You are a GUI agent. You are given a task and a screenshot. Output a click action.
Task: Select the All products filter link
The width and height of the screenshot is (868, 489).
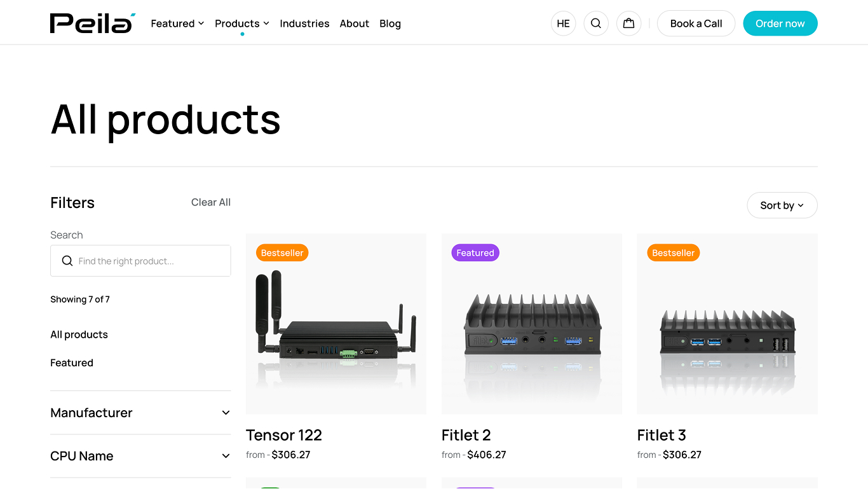(x=79, y=334)
